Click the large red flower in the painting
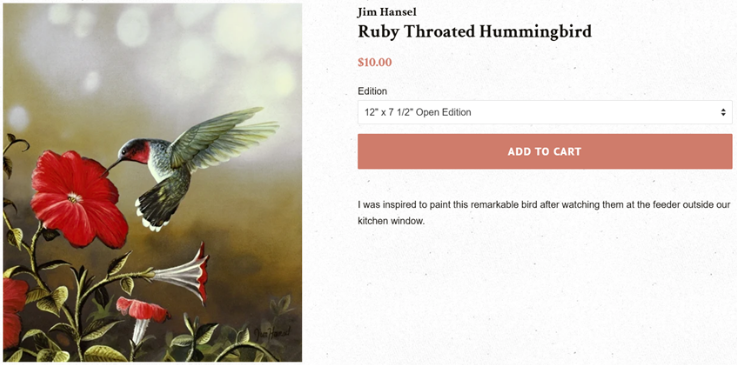Screen dimensions: 737x365 coord(78,199)
